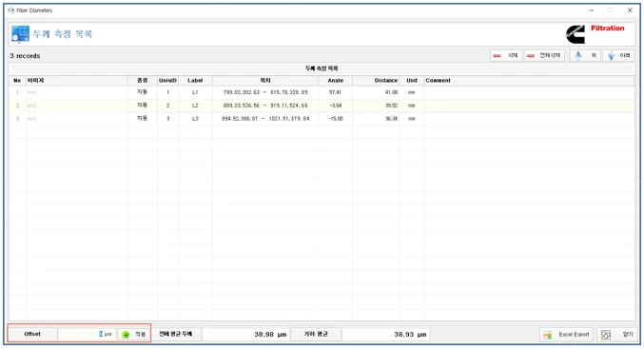Close the Fiber Diameters window

630,10
